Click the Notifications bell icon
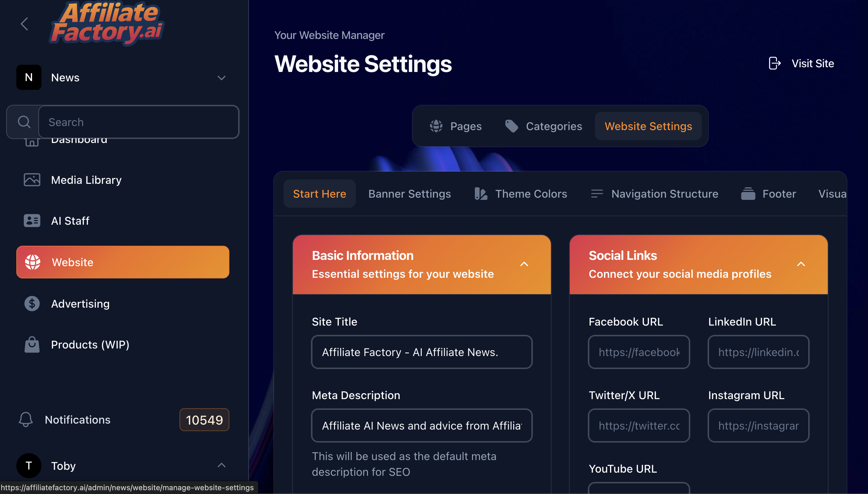The height and width of the screenshot is (494, 868). point(26,420)
